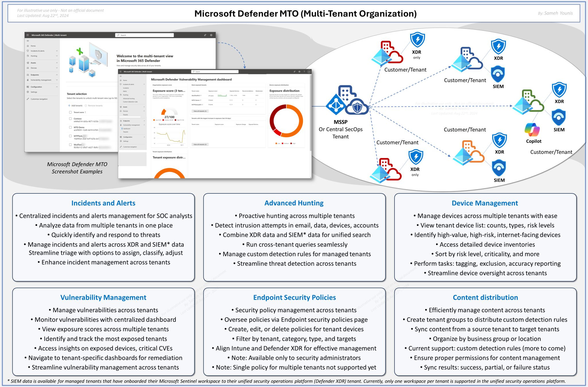This screenshot has height=387, width=588.
Task: Click the dark red High swatch in the Exposure distribution legend
Action: point(291,143)
